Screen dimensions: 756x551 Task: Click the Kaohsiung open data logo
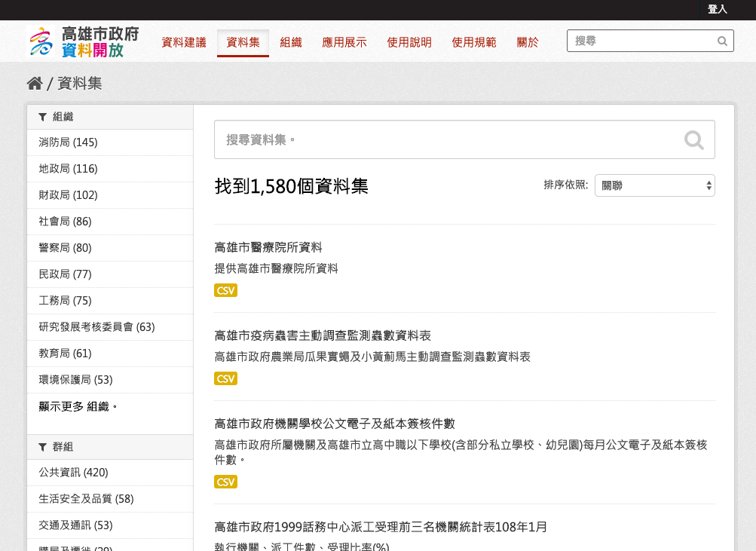(x=83, y=42)
